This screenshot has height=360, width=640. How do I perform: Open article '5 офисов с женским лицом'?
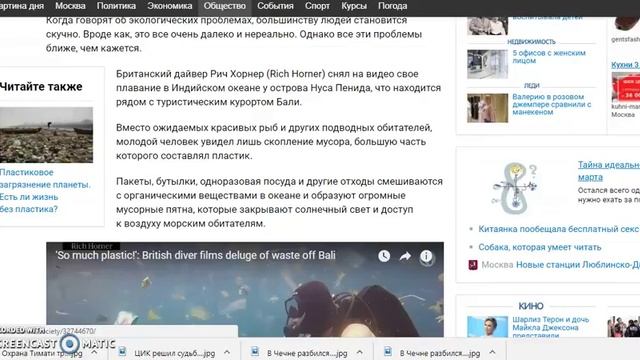549,57
